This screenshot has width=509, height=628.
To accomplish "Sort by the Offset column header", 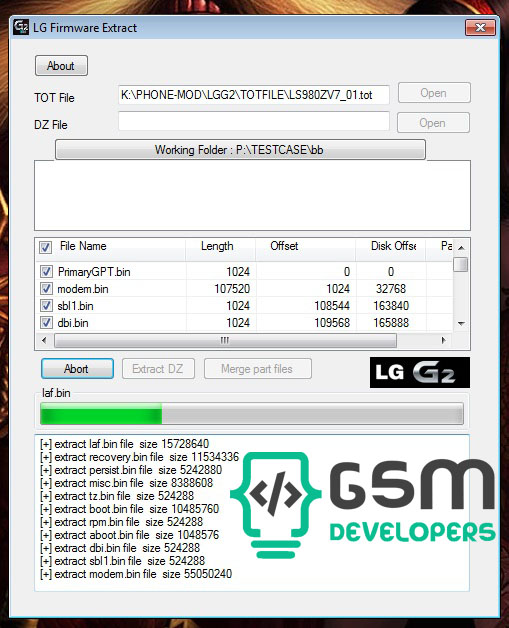I will pyautogui.click(x=306, y=246).
